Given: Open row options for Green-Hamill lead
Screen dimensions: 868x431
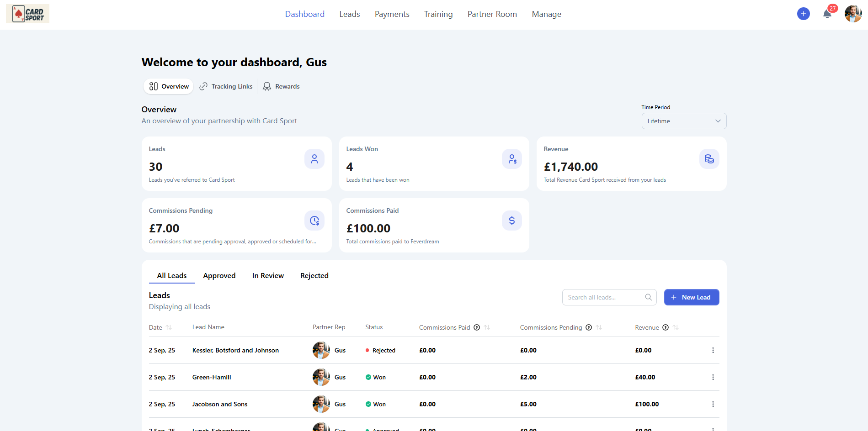Looking at the screenshot, I should point(713,377).
